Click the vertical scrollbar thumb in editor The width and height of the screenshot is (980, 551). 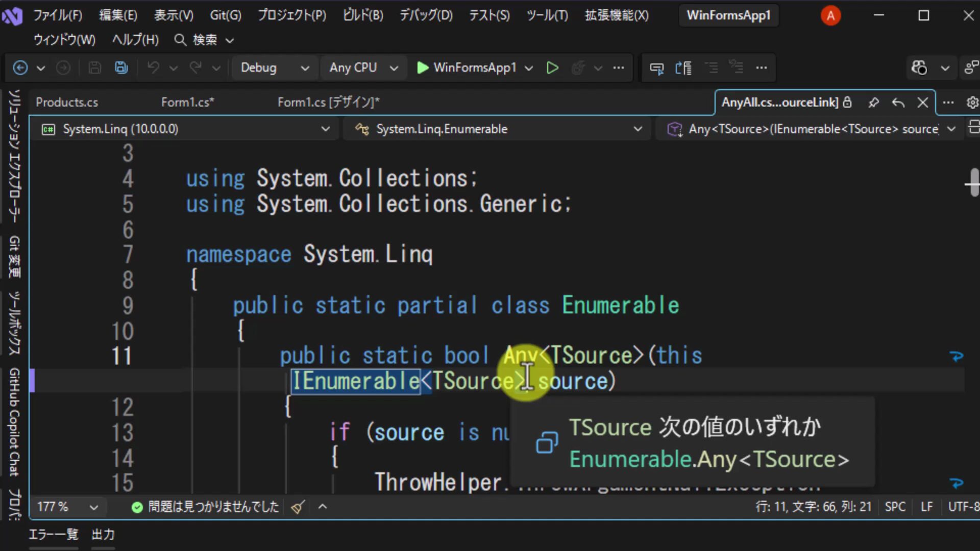point(974,182)
